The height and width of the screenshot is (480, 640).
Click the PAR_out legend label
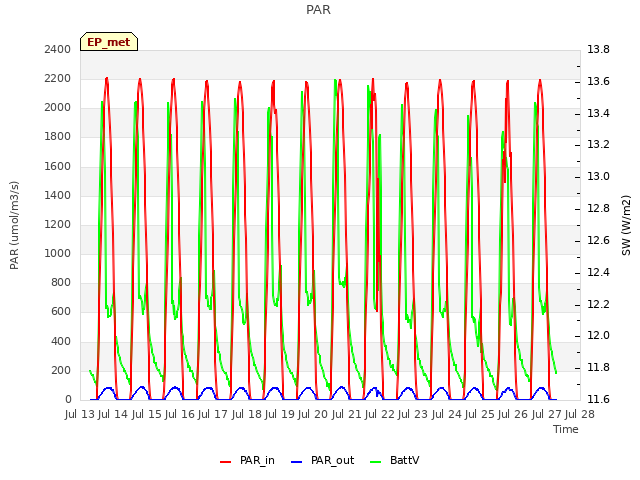332,460
